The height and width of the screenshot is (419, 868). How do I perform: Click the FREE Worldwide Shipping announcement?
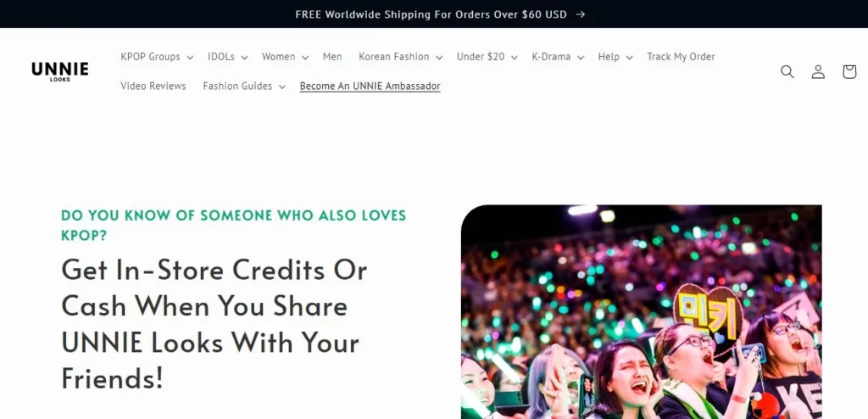coord(431,14)
